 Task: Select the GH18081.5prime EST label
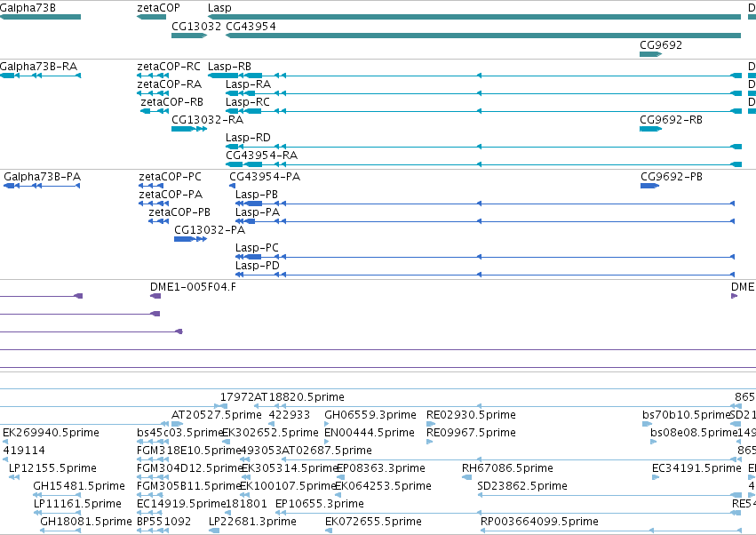point(86,522)
